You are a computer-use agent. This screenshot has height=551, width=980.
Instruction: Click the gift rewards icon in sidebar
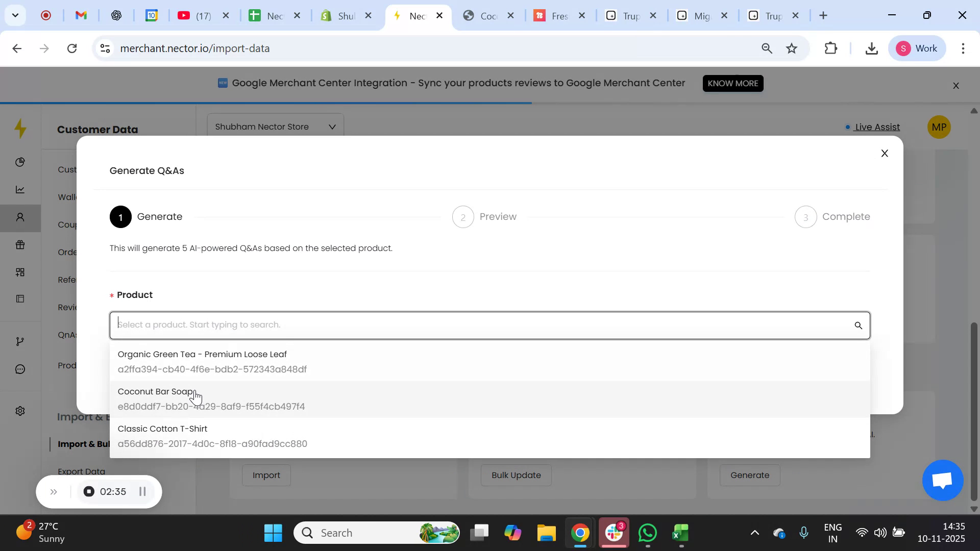(20, 245)
